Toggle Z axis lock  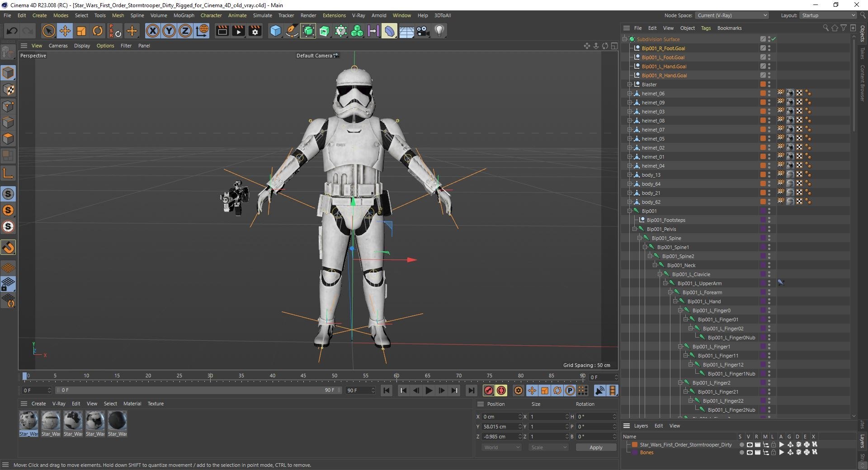pos(185,31)
